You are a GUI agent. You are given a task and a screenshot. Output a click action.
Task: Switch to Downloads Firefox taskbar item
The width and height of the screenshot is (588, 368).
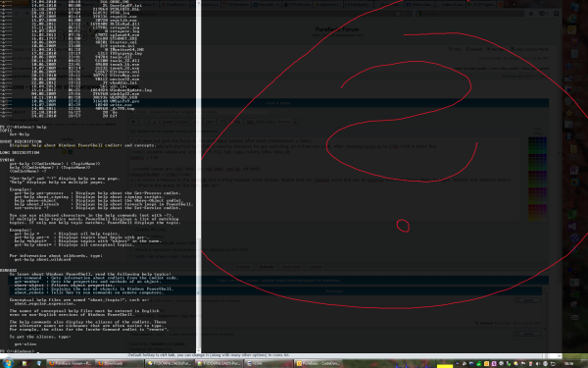119,363
